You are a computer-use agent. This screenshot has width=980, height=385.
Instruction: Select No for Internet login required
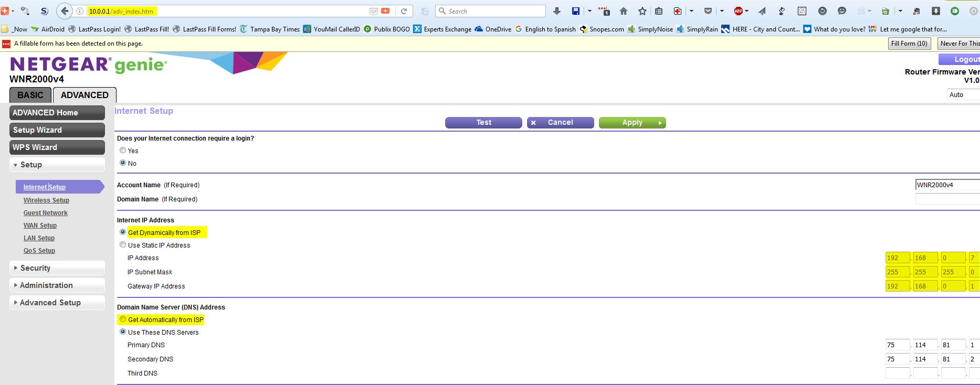(123, 163)
